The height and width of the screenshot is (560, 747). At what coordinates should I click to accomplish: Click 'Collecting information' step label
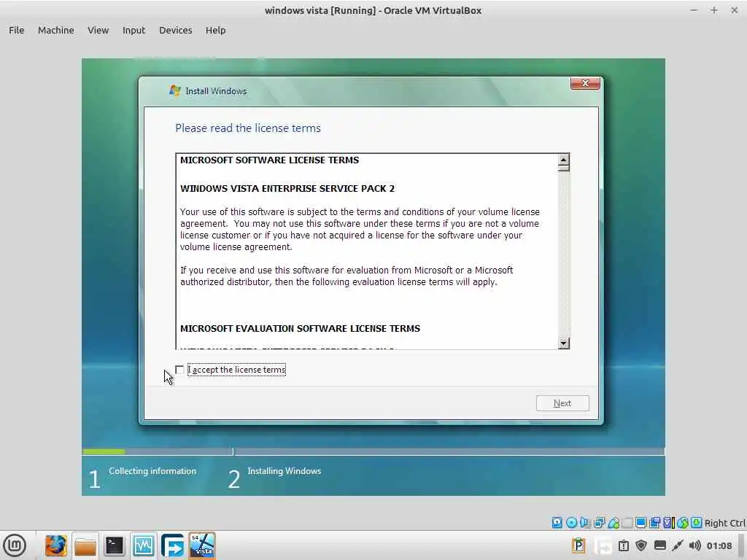(x=152, y=471)
